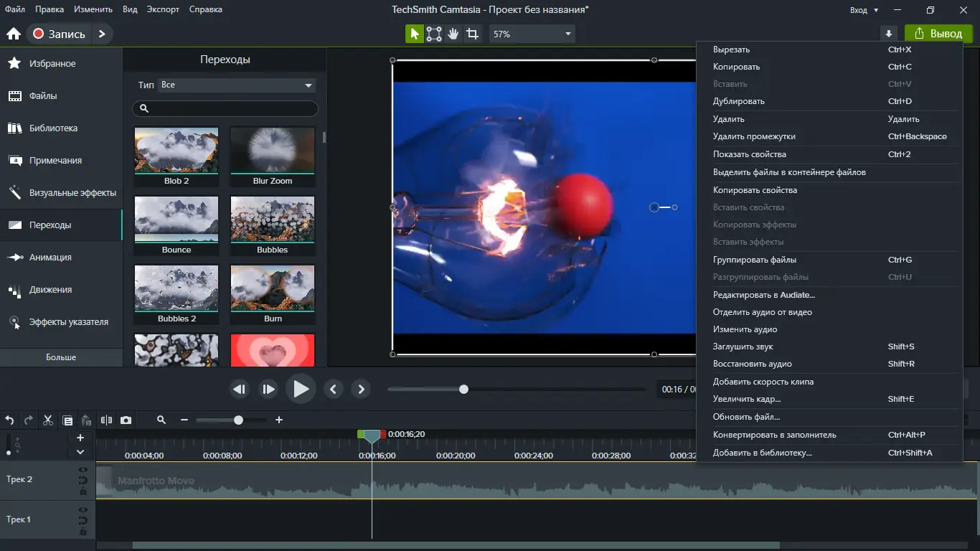
Task: Expand the Запись button split arrow
Action: [101, 33]
